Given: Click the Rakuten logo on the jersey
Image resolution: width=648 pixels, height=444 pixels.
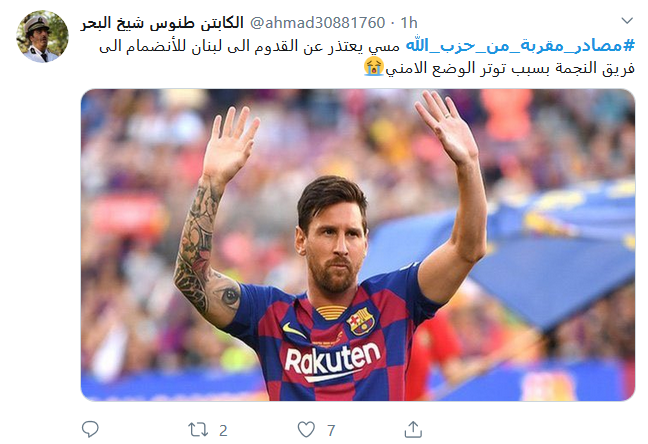Looking at the screenshot, I should click(332, 360).
